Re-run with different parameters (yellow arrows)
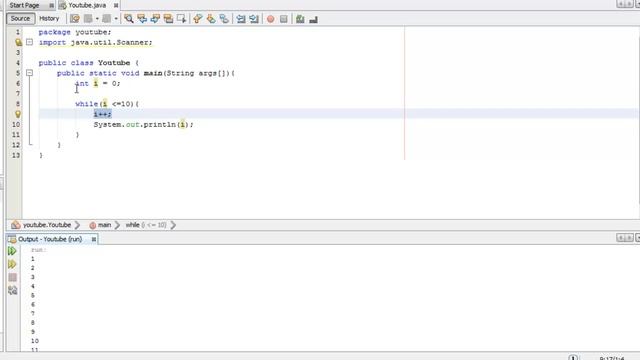Viewport: 640px width, 360px height. pyautogui.click(x=12, y=264)
